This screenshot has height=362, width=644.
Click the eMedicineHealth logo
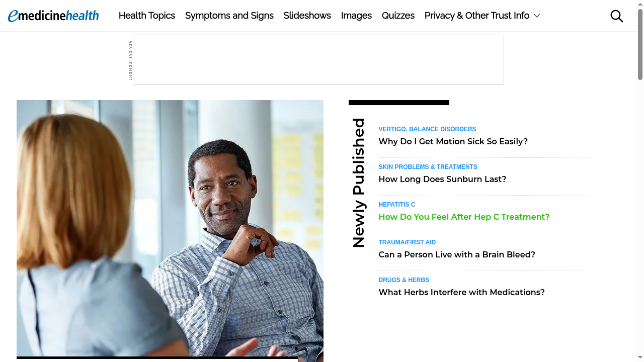[x=53, y=16]
